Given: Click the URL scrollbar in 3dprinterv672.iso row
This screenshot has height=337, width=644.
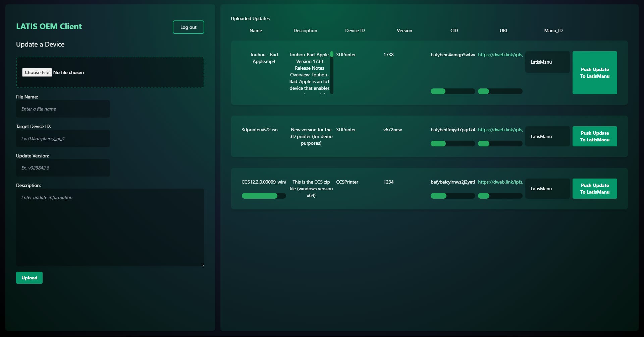Looking at the screenshot, I should pos(484,144).
